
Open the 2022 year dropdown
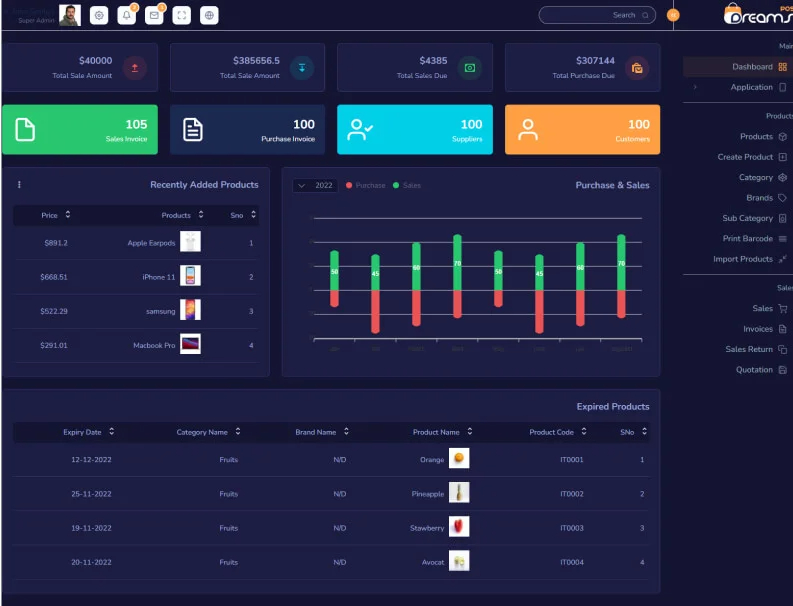315,185
